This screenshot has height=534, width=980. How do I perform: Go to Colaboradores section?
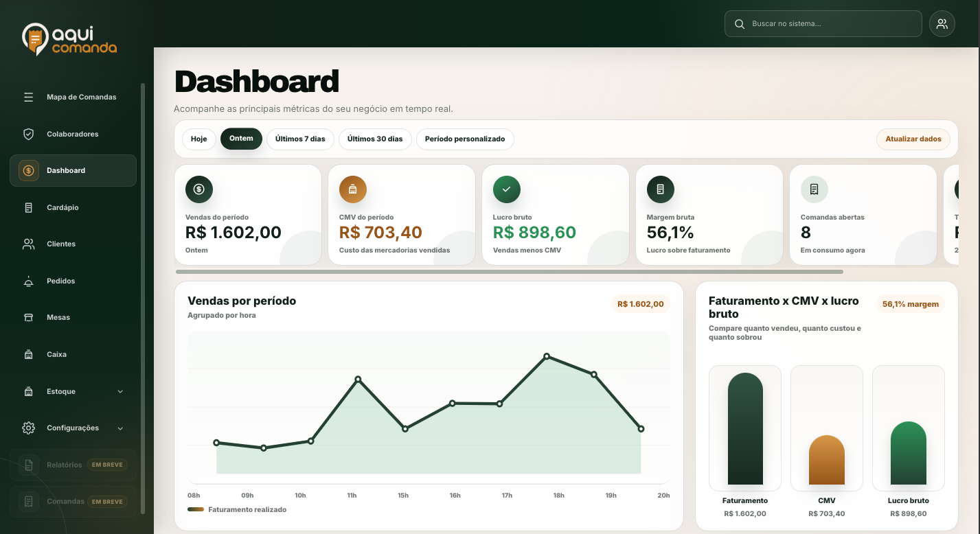[x=73, y=134]
